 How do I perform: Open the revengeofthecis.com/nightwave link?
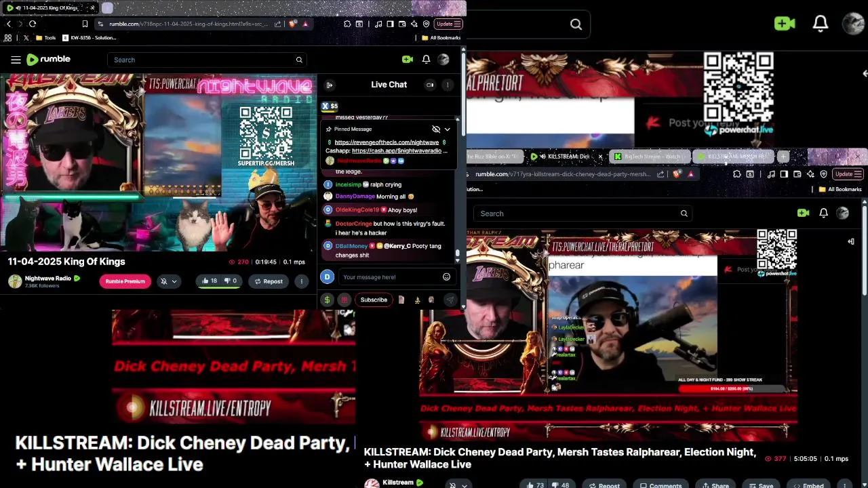[387, 142]
